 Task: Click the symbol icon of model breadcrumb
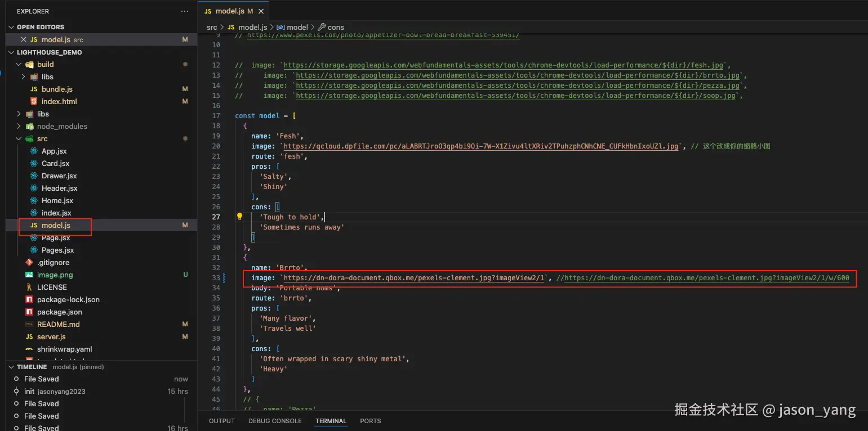coord(281,27)
